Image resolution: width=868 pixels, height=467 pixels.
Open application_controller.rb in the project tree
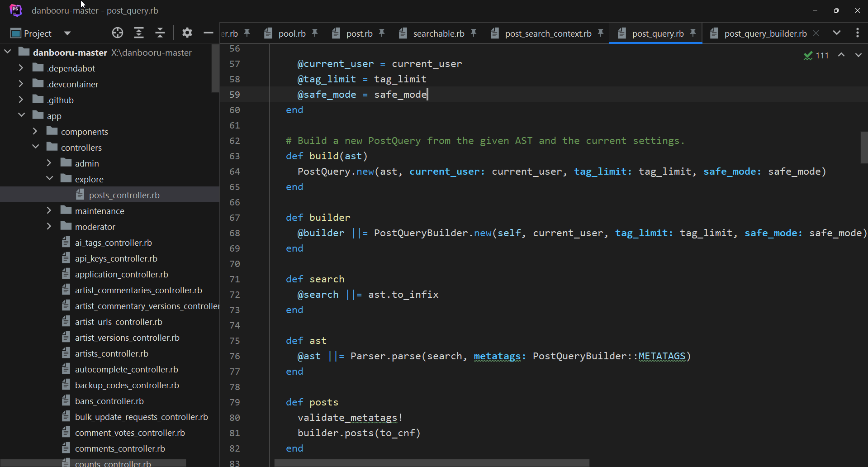click(121, 274)
